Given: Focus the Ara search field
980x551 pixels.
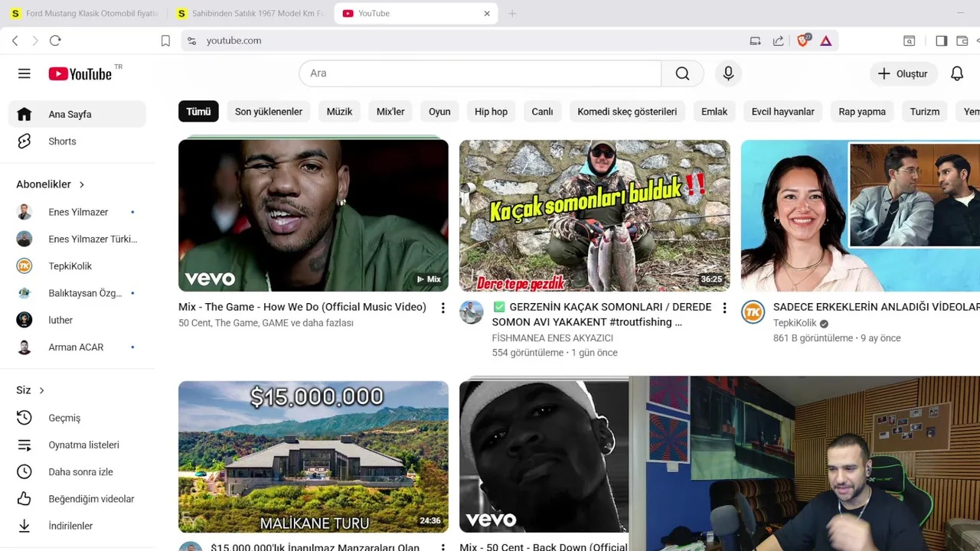Looking at the screenshot, I should [x=480, y=73].
